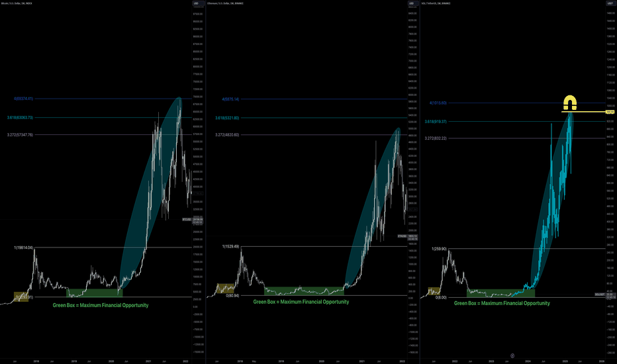Select the yellow horizontal price line on SOL chart

[583, 112]
